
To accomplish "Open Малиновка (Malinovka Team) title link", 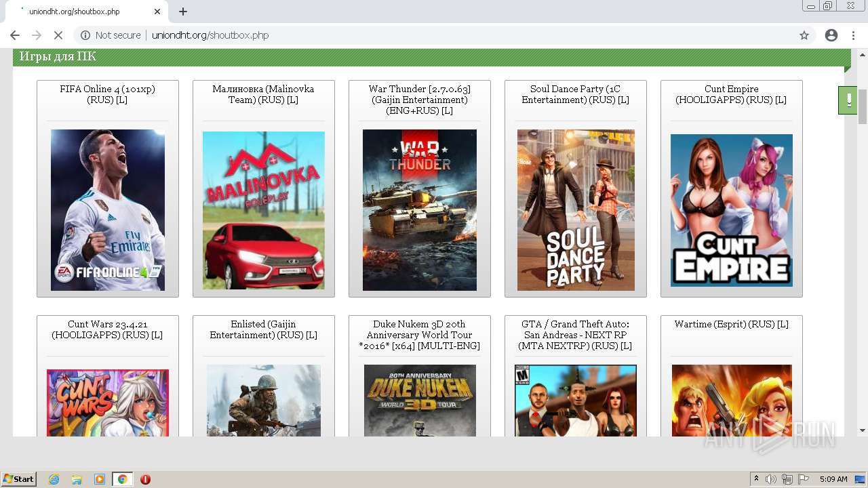I will (x=263, y=94).
